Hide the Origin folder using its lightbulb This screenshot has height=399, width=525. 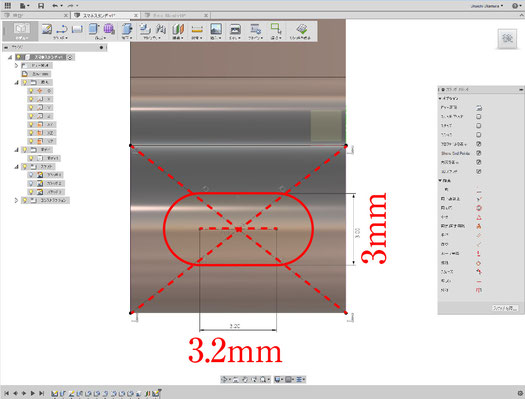[25, 82]
